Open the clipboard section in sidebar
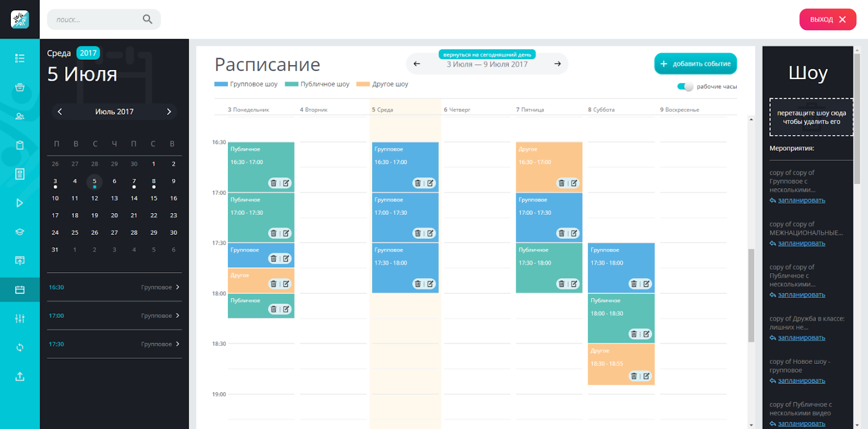 pyautogui.click(x=20, y=145)
